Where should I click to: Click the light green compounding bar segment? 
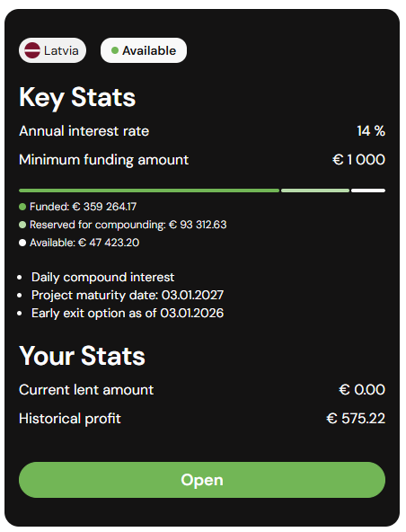[315, 191]
